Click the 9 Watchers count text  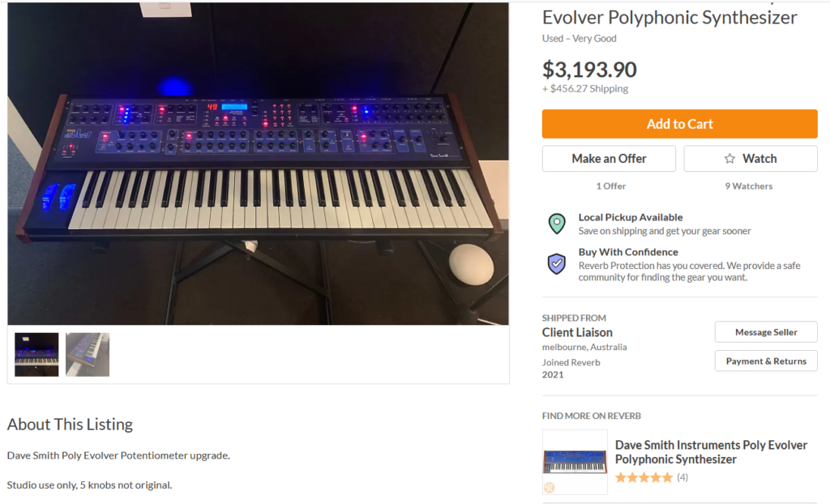pos(748,186)
